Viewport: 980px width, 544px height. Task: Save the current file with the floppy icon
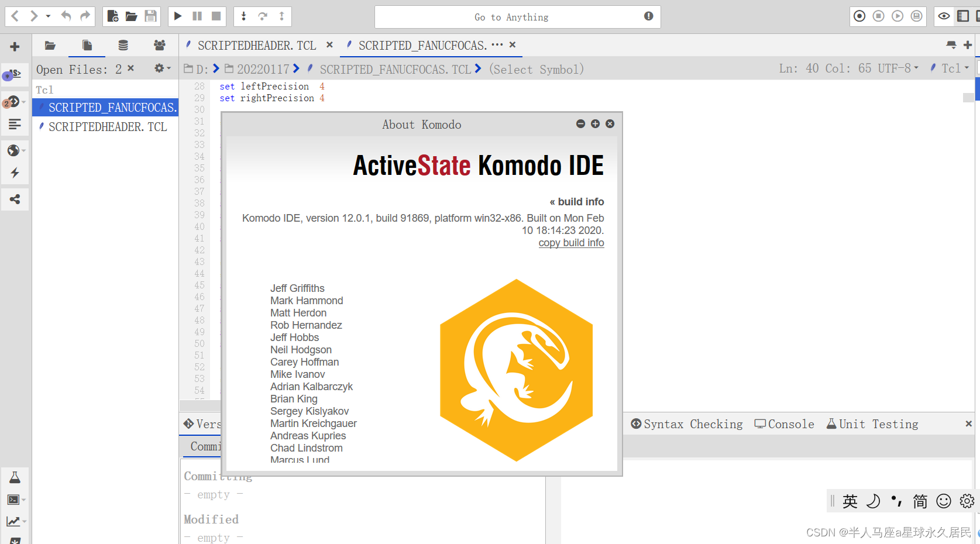click(x=151, y=16)
